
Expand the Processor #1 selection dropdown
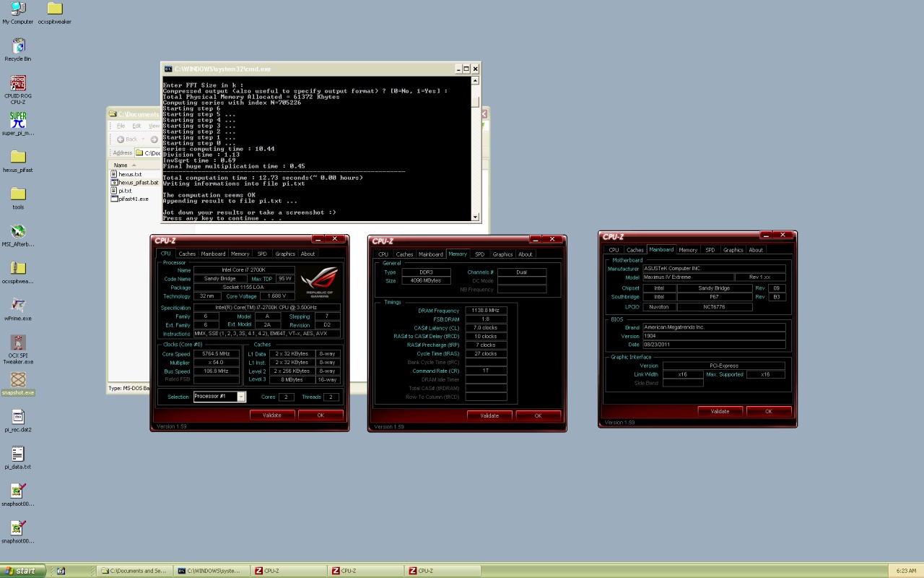(x=241, y=397)
